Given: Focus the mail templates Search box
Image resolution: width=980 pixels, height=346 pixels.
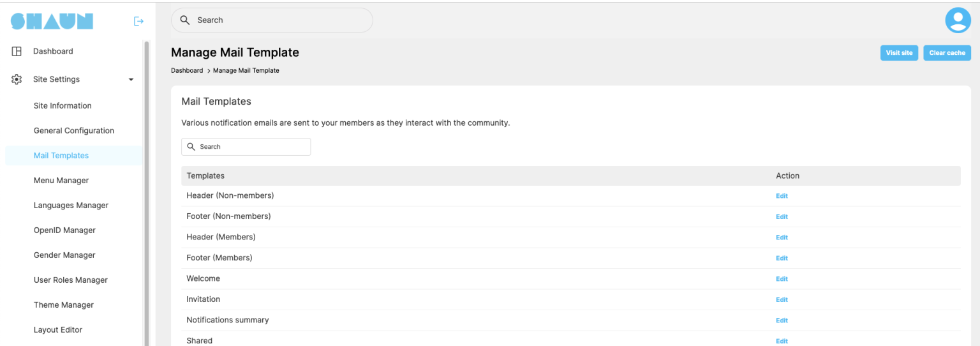Looking at the screenshot, I should point(246,147).
